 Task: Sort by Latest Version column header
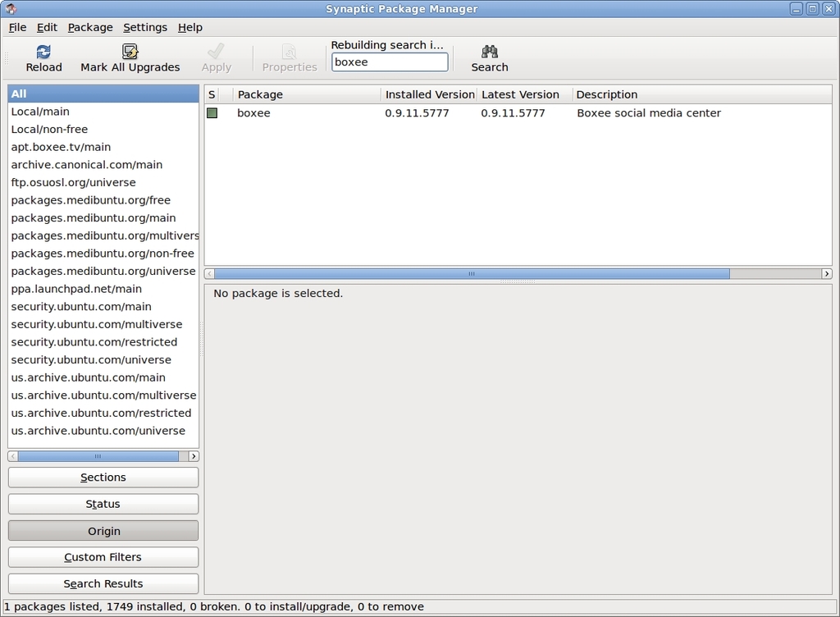[524, 95]
